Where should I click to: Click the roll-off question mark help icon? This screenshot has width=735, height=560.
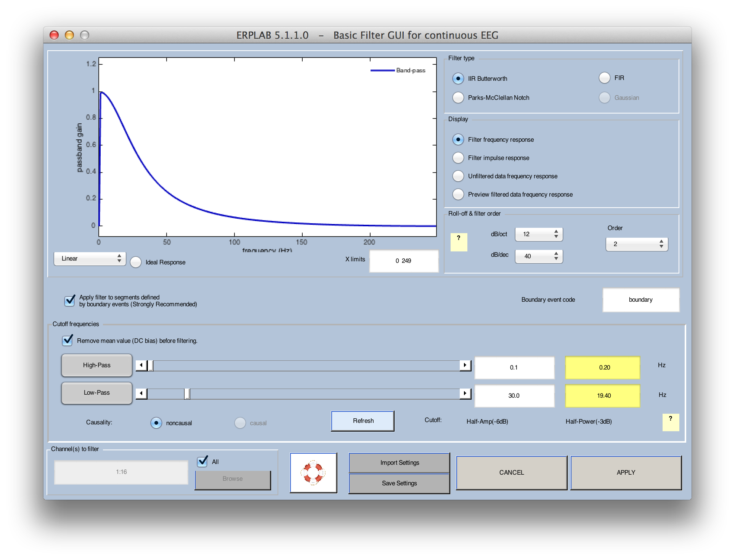[x=459, y=242]
